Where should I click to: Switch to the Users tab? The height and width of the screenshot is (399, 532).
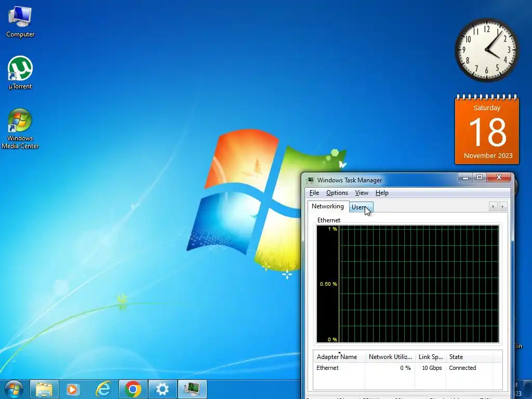pos(362,207)
